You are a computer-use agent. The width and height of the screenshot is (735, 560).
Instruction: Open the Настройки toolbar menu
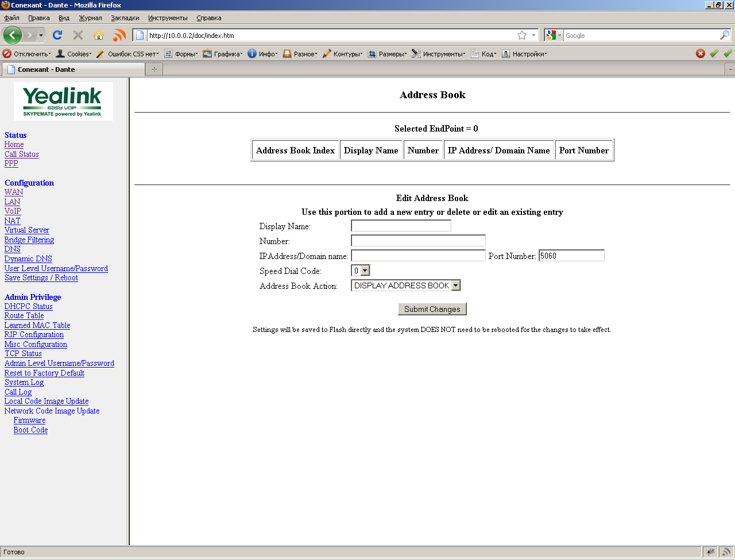tap(524, 53)
